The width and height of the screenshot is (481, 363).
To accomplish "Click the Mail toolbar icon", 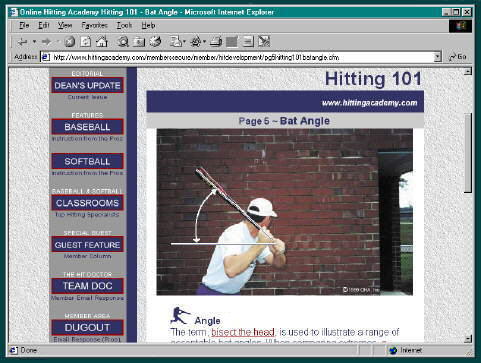I will pyautogui.click(x=175, y=42).
